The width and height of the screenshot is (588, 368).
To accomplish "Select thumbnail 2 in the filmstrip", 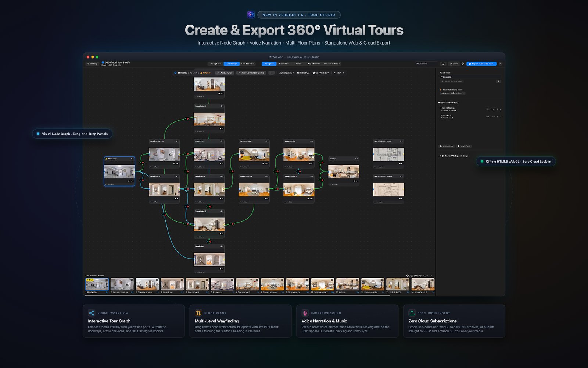I will tap(122, 286).
